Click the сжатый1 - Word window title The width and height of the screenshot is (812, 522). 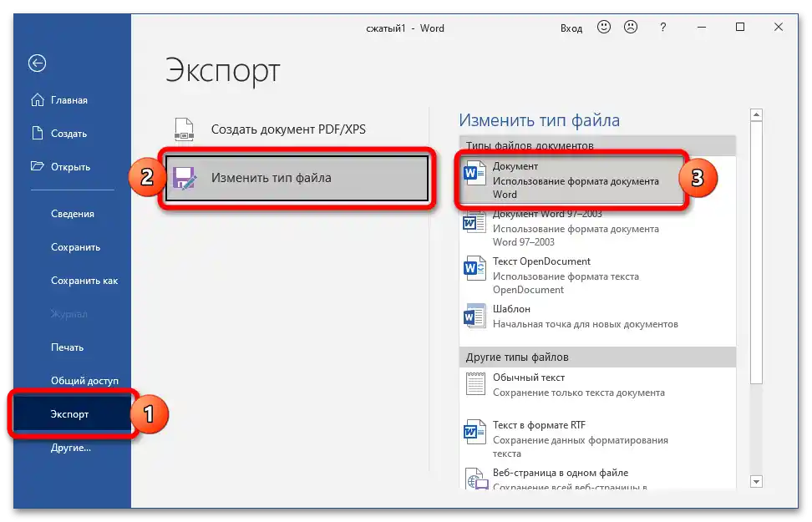click(405, 28)
